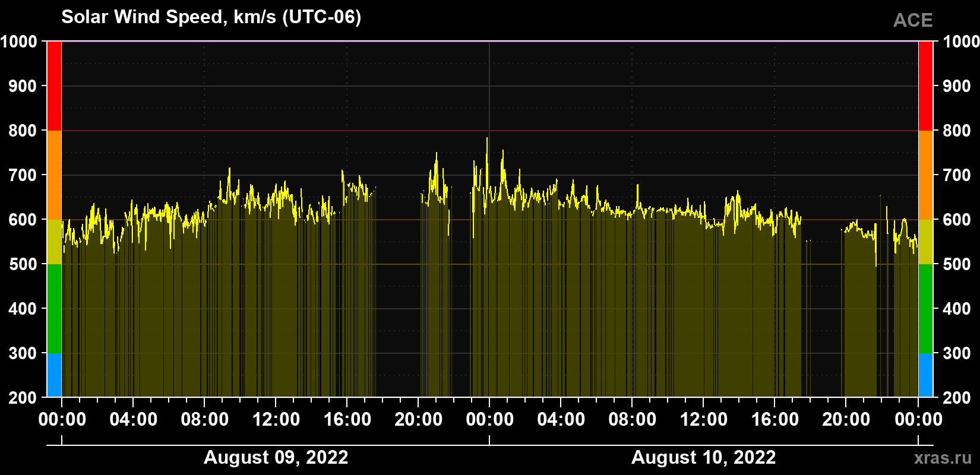This screenshot has width=980, height=475.
Task: Click the "800" label on the left axis
Action: pos(23,131)
